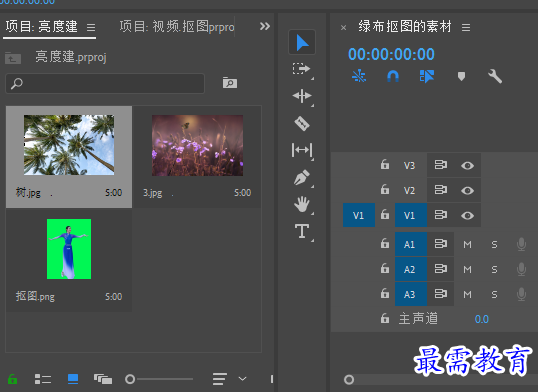The height and width of the screenshot is (392, 538).
Task: Toggle sync lock for track A2
Action: coord(441,269)
